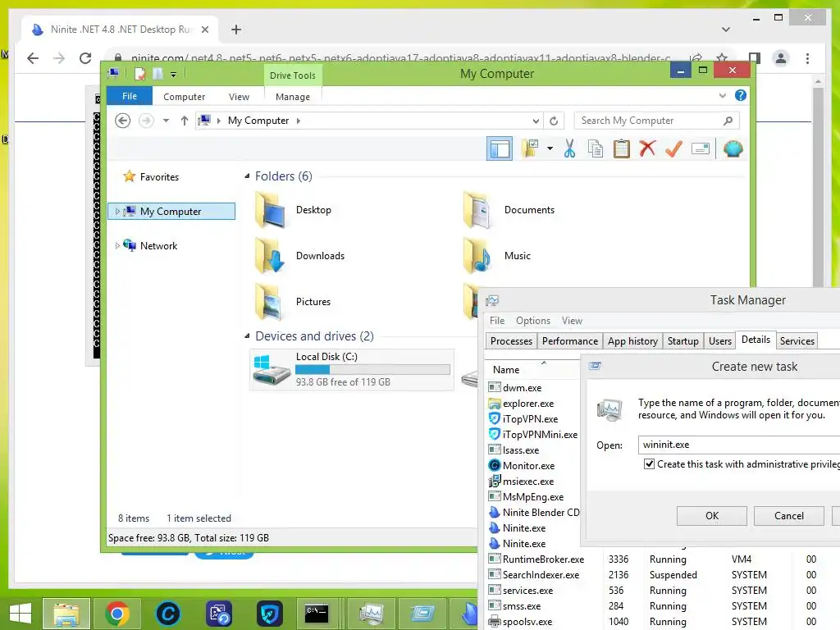
Task: Click the Open field containing wininit.exe
Action: click(739, 445)
